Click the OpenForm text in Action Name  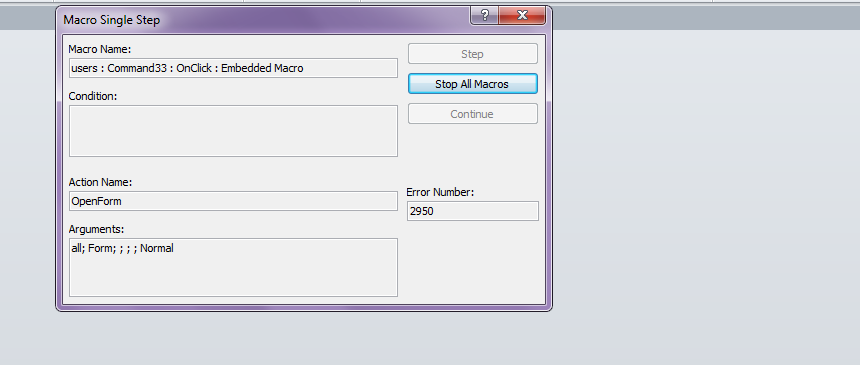(97, 201)
